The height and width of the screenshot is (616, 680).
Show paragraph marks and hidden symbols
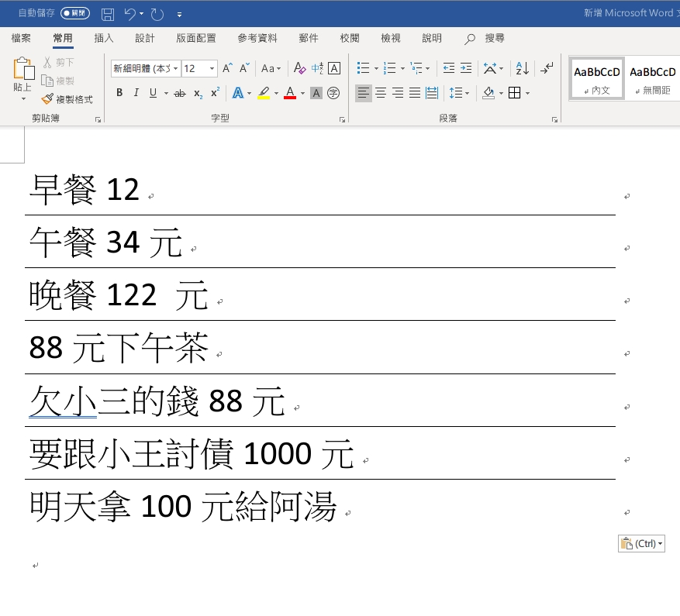(547, 68)
